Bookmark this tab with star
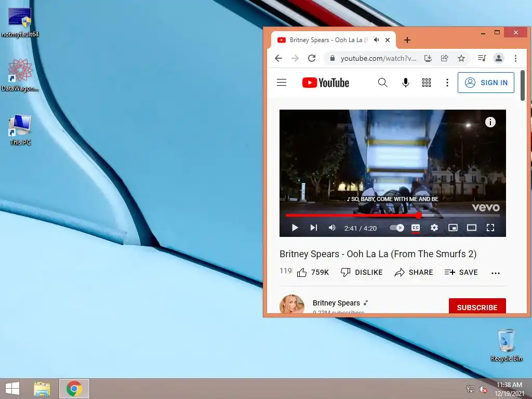The image size is (532, 399). [x=461, y=58]
